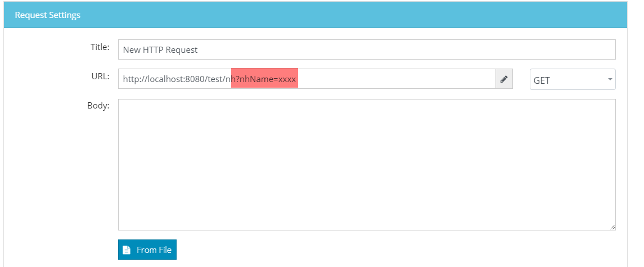Viewport: 644px width, 267px height.
Task: Open the GET method dropdown
Action: pyautogui.click(x=573, y=79)
